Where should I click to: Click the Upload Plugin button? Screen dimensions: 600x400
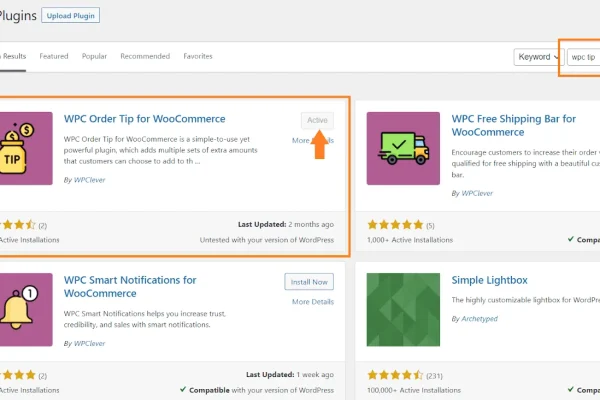click(70, 15)
